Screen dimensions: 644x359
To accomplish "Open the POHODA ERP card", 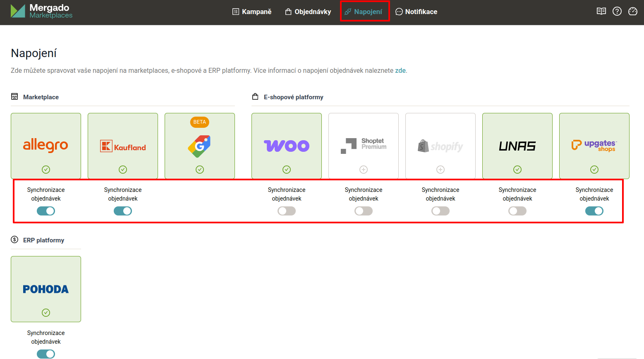I will [x=46, y=289].
